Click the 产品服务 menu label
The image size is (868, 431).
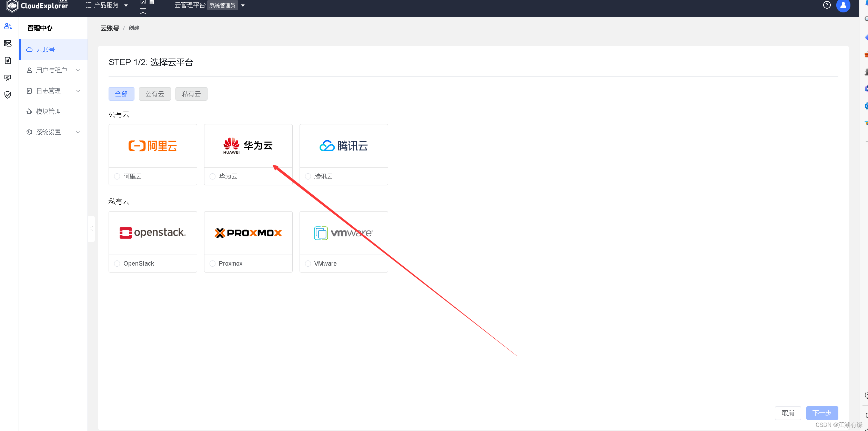pyautogui.click(x=107, y=5)
